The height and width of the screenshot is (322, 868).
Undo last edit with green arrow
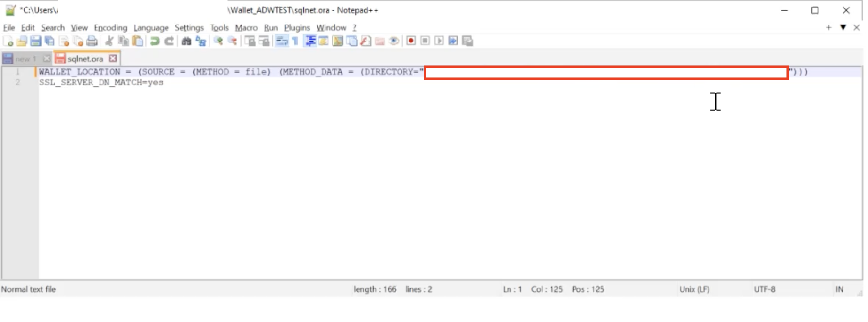tap(155, 41)
